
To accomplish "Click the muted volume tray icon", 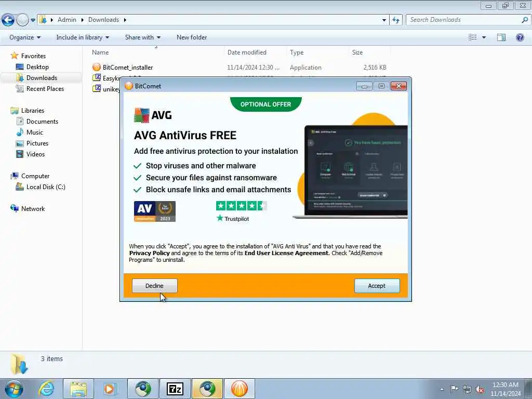I will point(480,389).
